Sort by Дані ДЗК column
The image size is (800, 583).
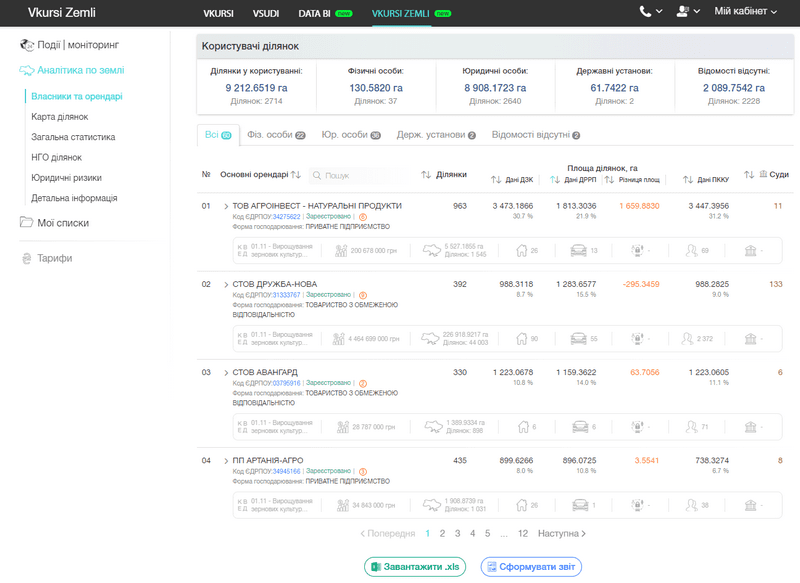[x=496, y=180]
